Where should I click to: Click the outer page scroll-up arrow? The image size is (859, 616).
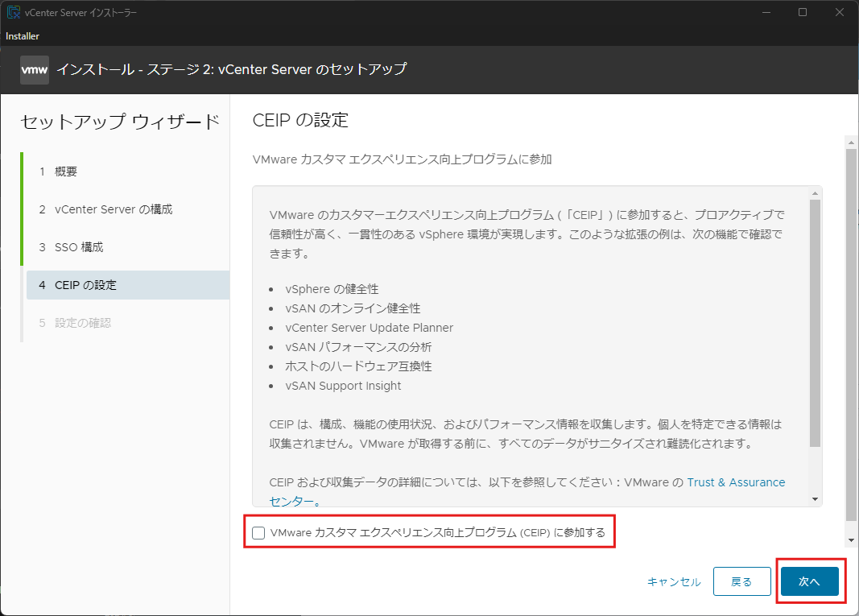[x=851, y=143]
